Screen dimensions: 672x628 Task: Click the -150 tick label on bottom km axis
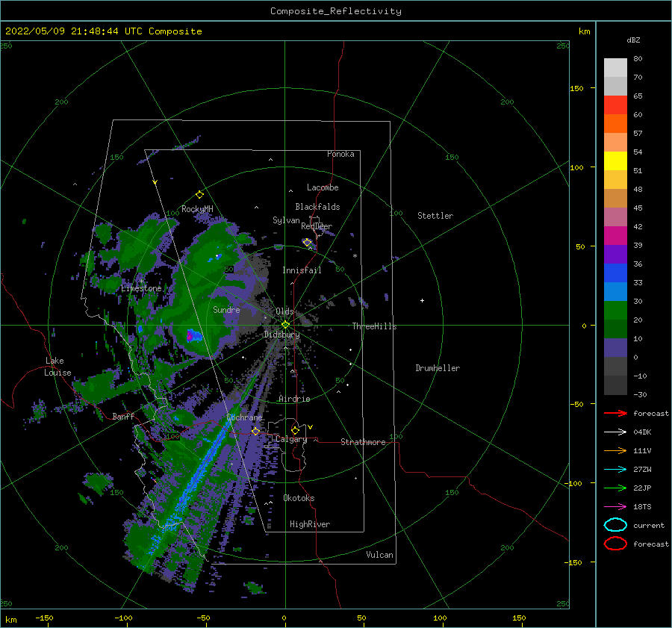click(44, 618)
